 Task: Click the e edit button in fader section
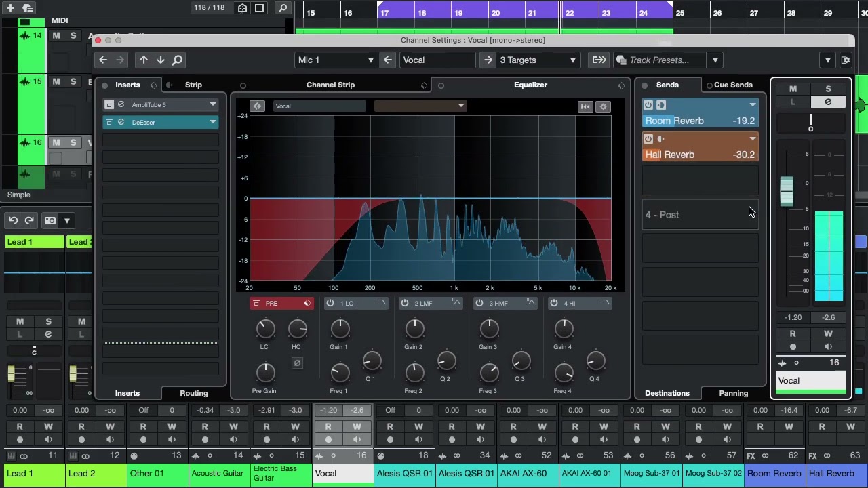pyautogui.click(x=828, y=102)
